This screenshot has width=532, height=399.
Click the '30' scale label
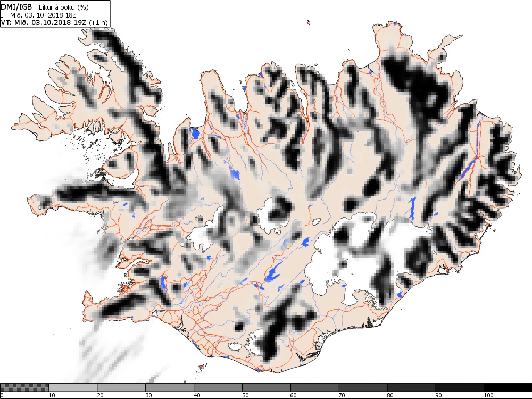148,395
